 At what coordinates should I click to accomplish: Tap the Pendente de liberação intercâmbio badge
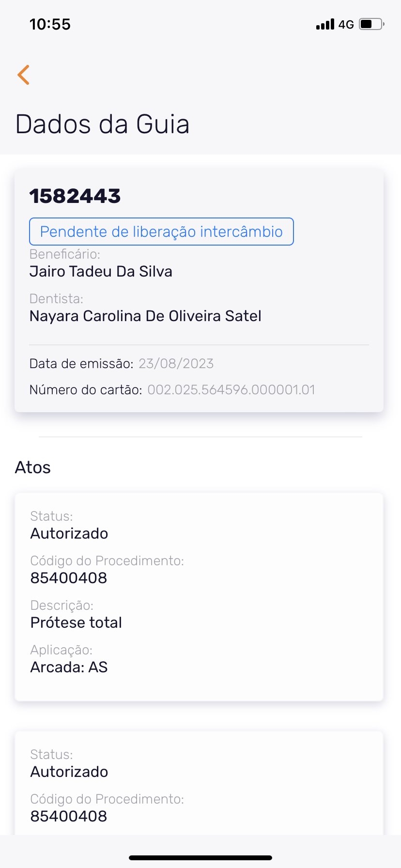(x=161, y=232)
